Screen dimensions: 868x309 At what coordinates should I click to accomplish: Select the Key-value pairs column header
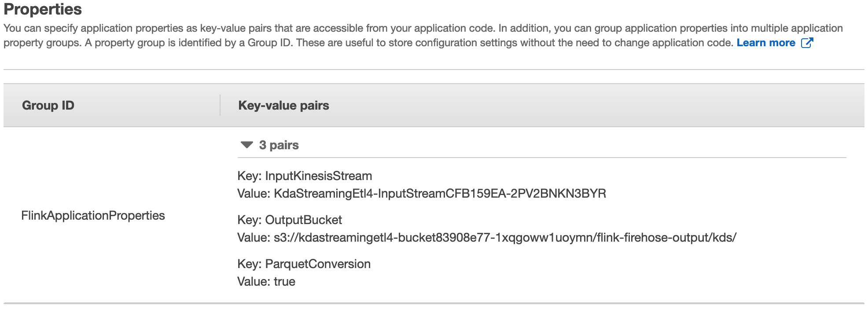click(x=283, y=105)
